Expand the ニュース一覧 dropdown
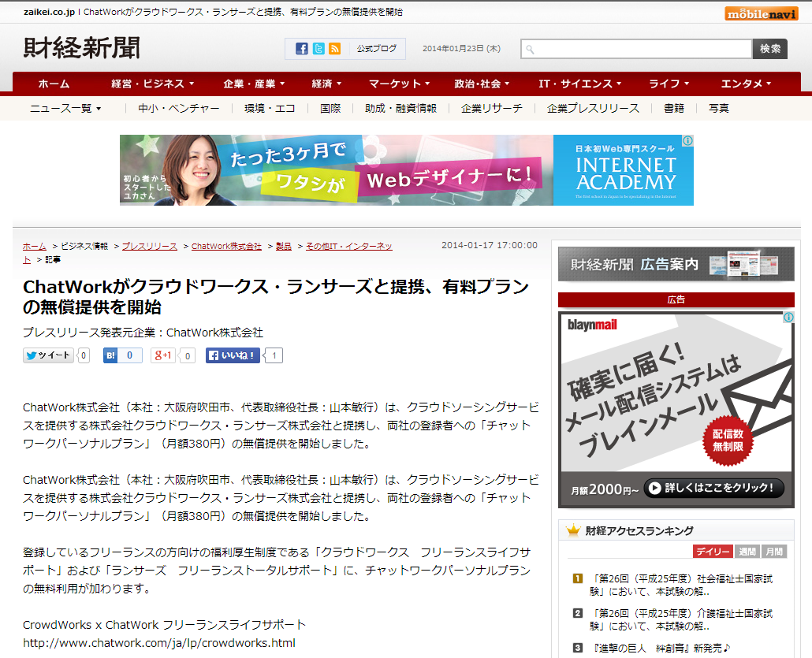Image resolution: width=812 pixels, height=658 pixels. point(65,108)
